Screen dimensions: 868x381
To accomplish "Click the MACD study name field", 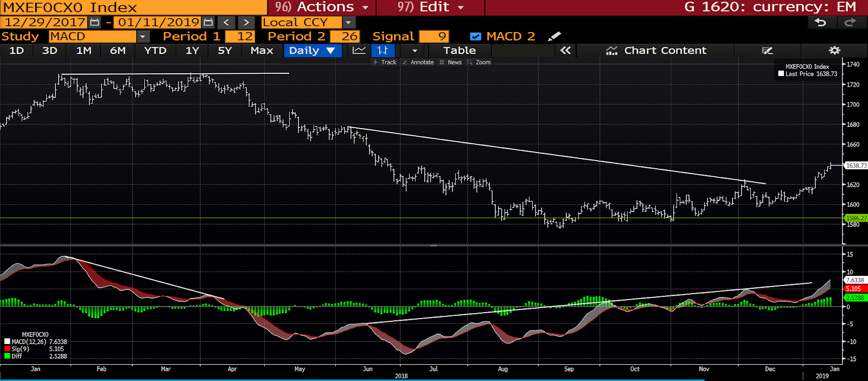I will tap(92, 36).
